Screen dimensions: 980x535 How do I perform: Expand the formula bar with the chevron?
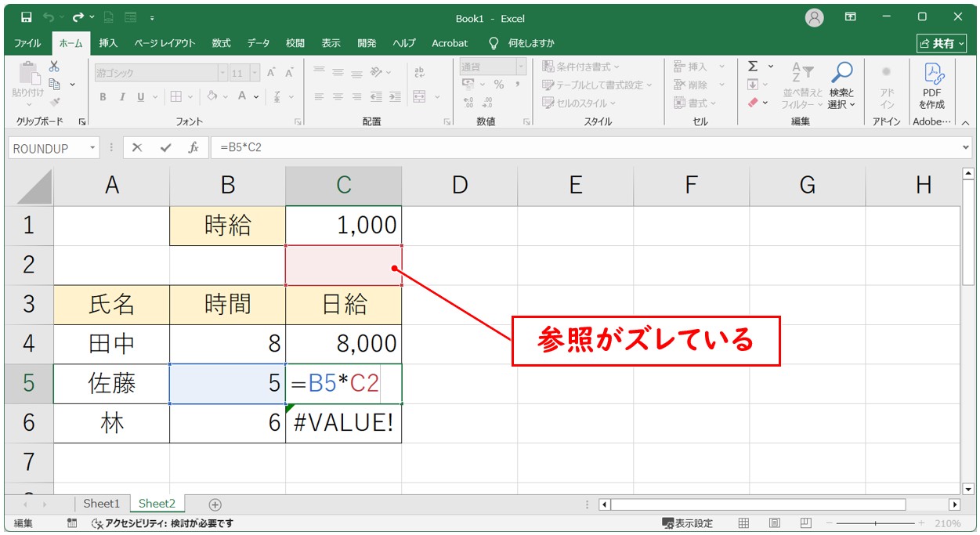965,147
